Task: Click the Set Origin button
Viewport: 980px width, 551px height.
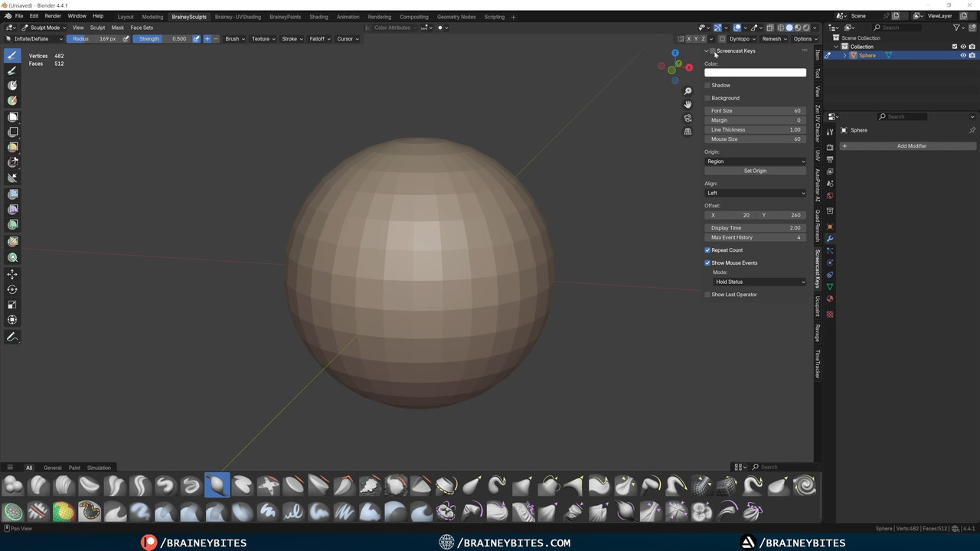Action: 755,171
